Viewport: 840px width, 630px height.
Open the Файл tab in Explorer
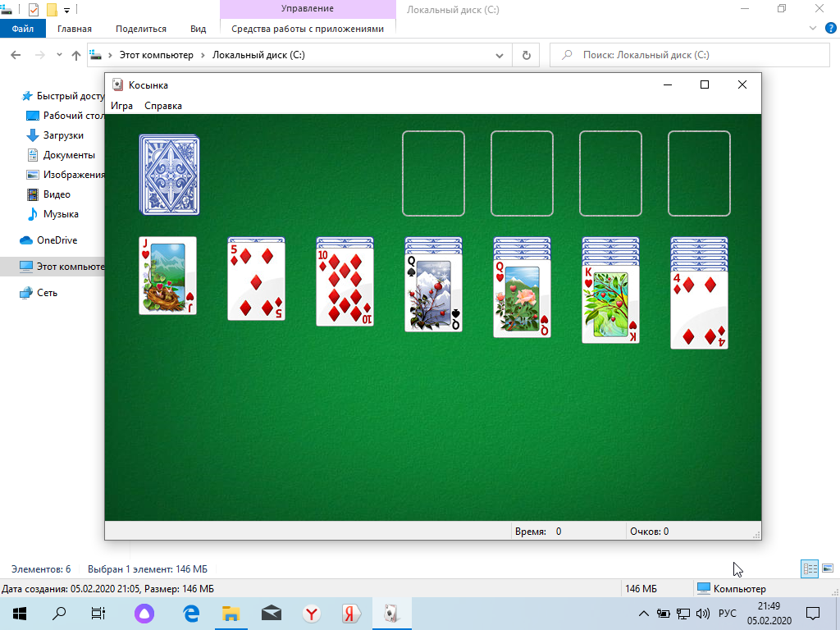(23, 29)
